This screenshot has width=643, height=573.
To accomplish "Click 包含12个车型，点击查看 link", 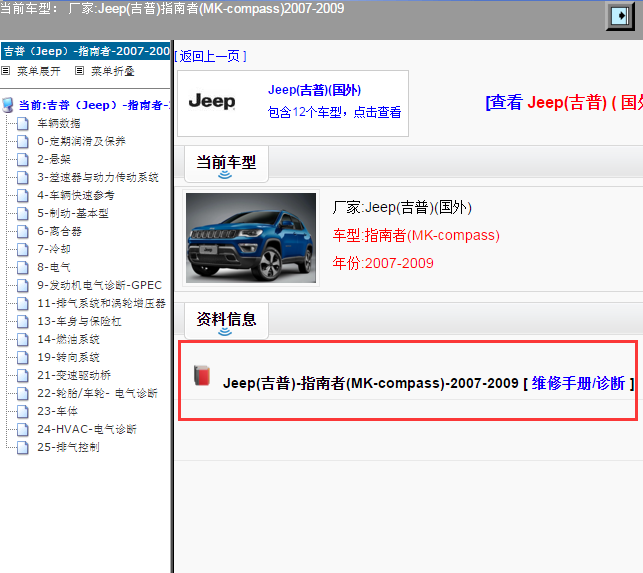I will (334, 112).
